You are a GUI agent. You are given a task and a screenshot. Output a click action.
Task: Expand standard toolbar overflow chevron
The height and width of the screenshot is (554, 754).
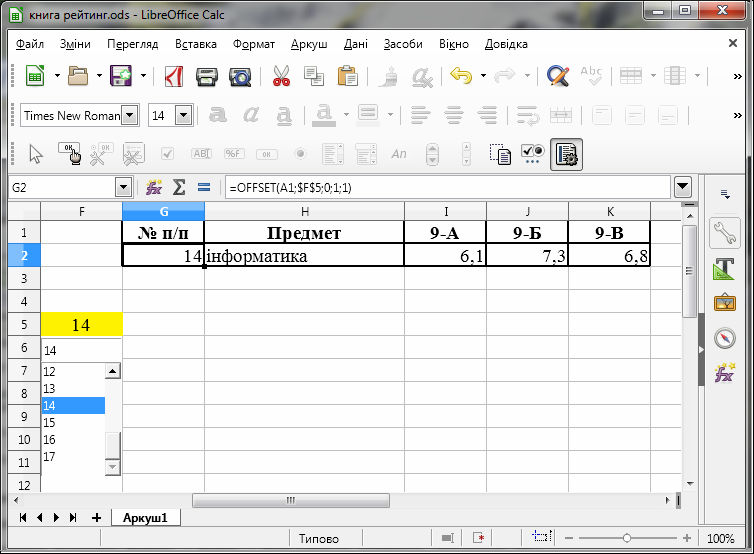pyautogui.click(x=737, y=76)
